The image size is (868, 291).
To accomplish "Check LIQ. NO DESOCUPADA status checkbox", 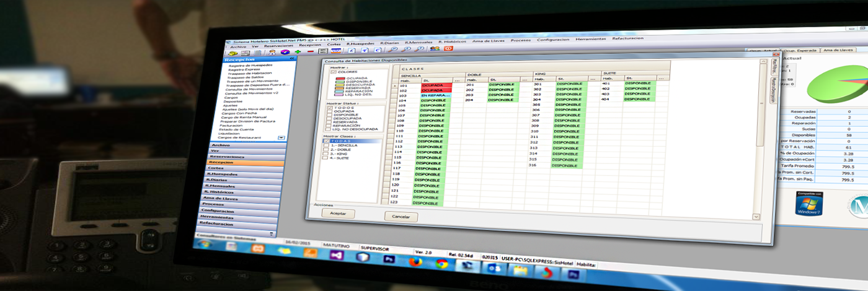I will coord(327,129).
